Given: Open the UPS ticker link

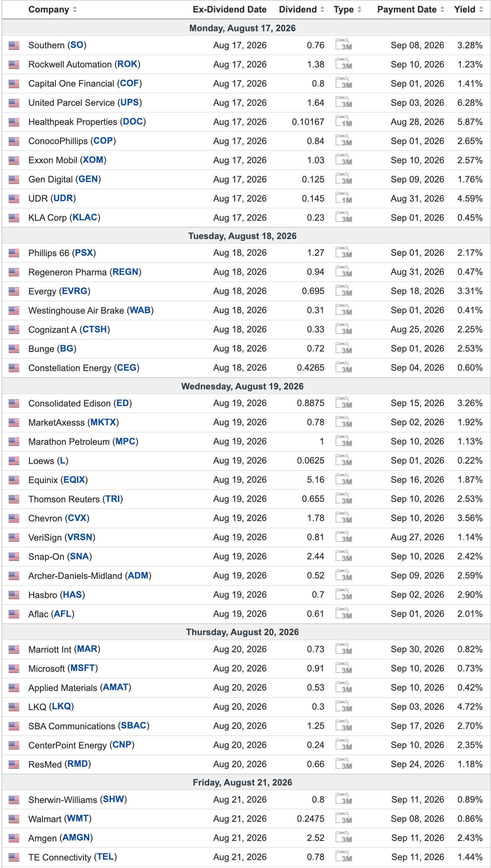Looking at the screenshot, I should pos(129,102).
